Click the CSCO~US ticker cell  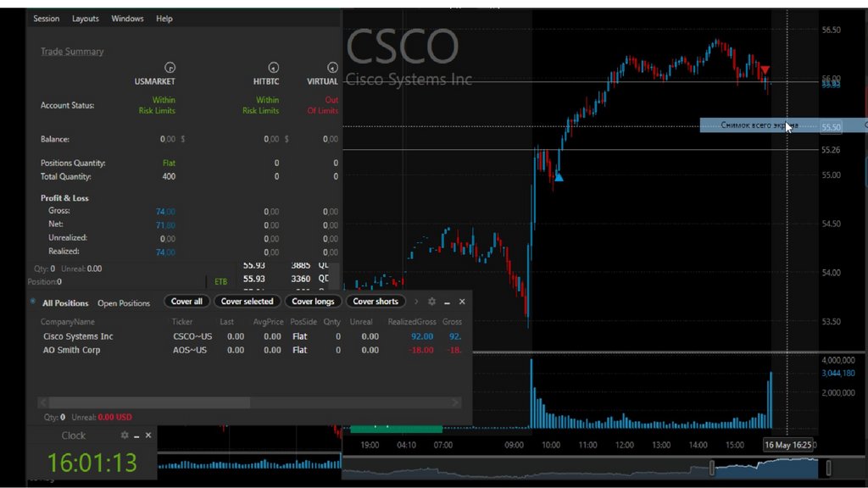click(192, 336)
